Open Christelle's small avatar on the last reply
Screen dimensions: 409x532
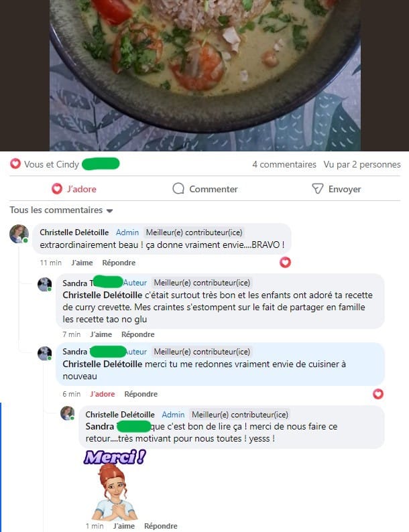point(67,413)
